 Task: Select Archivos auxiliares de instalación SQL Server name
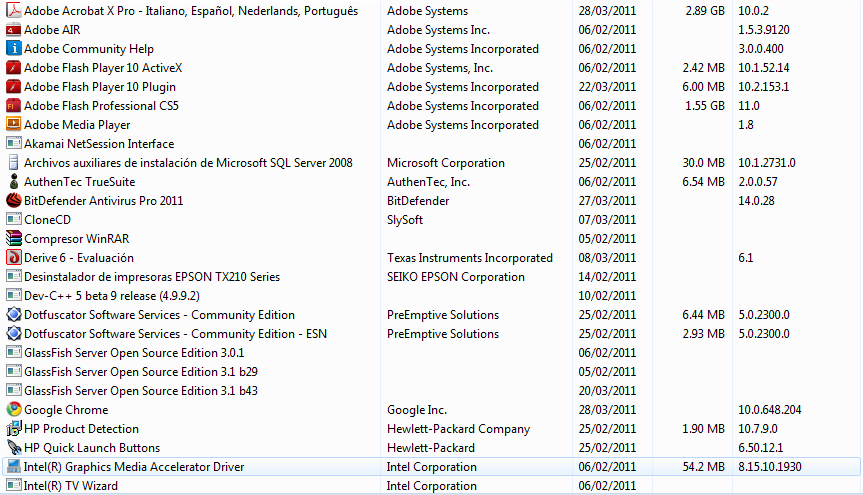(x=188, y=163)
